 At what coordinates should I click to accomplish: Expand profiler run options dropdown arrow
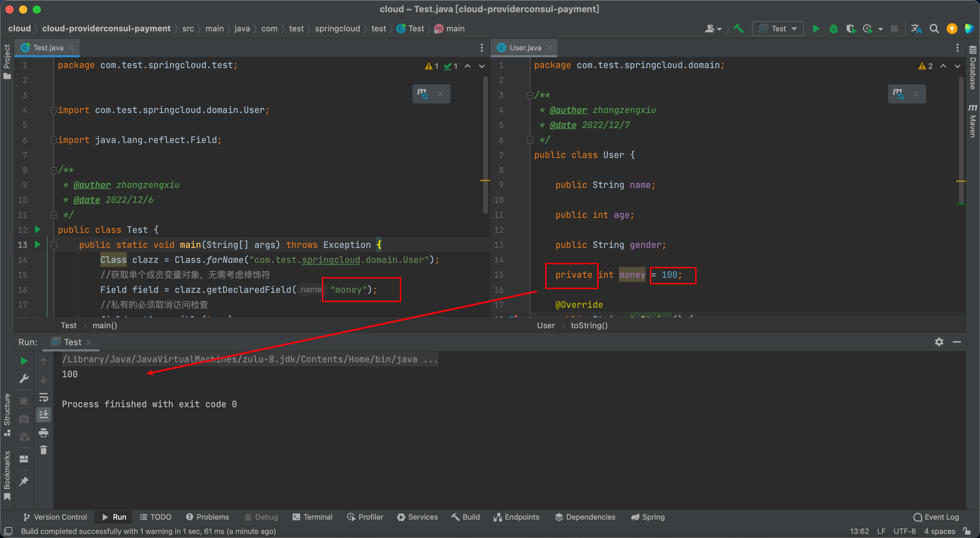pyautogui.click(x=880, y=29)
